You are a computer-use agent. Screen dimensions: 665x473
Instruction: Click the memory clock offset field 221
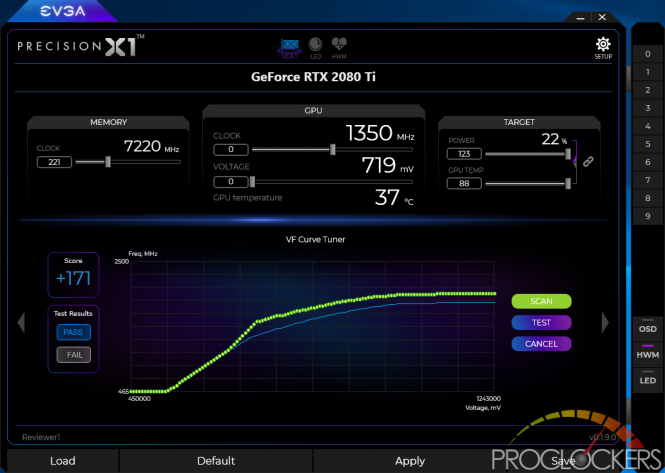pos(54,162)
